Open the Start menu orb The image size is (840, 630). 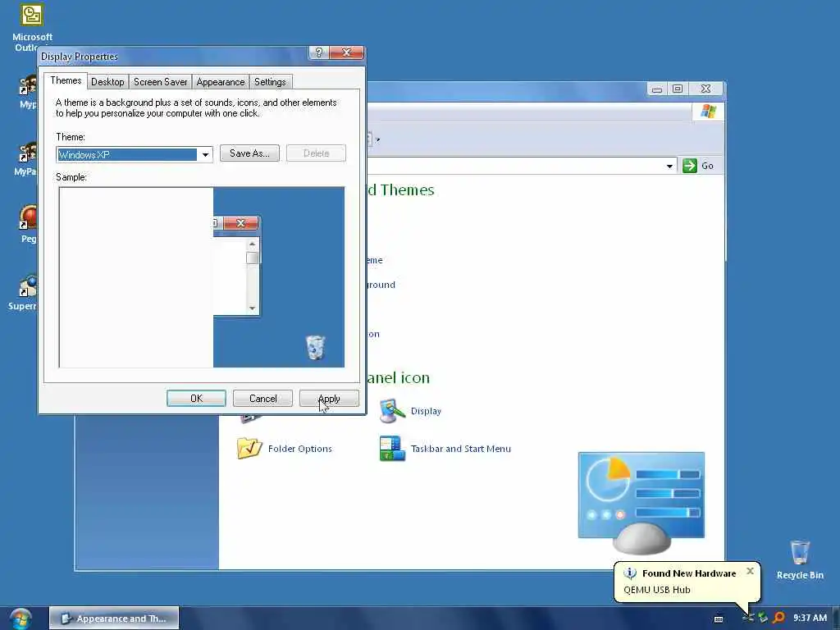[21, 619]
